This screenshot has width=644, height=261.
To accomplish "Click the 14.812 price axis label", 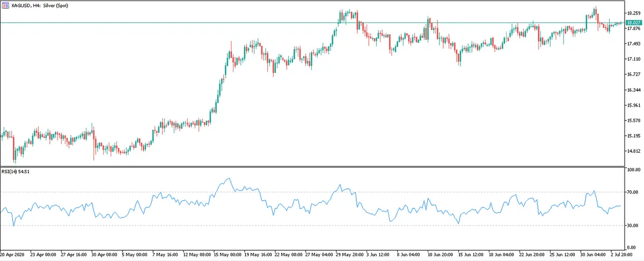I will click(x=634, y=152).
